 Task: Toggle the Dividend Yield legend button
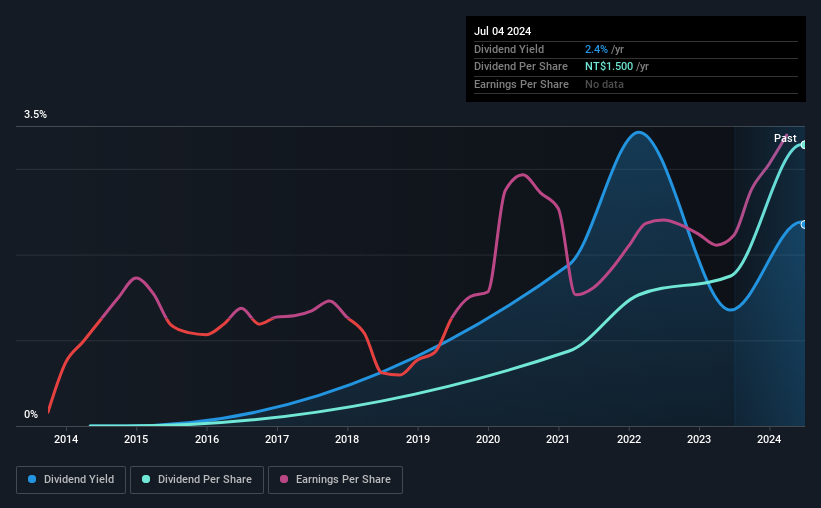coord(71,480)
